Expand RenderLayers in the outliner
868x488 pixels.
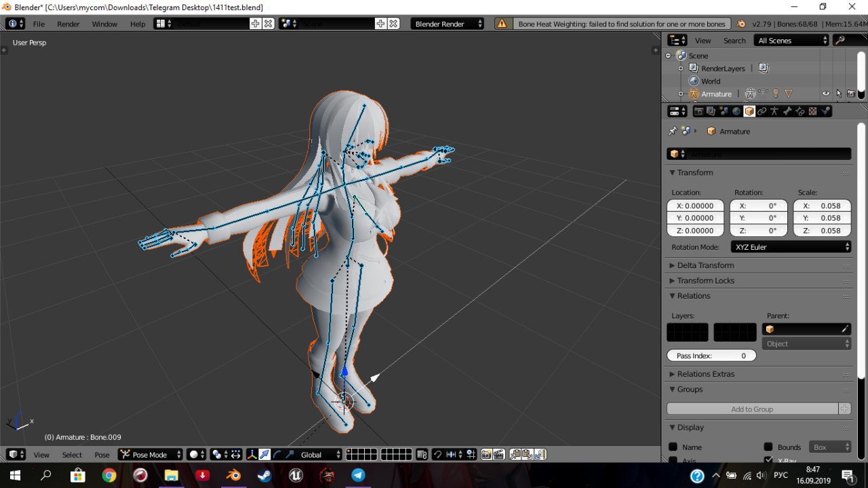pos(681,69)
